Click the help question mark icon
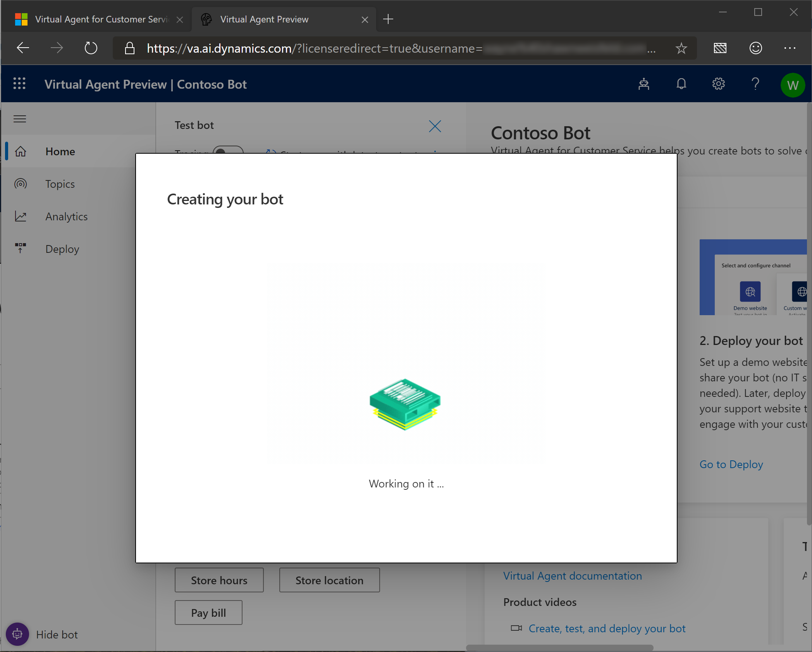This screenshot has height=652, width=812. pyautogui.click(x=755, y=84)
